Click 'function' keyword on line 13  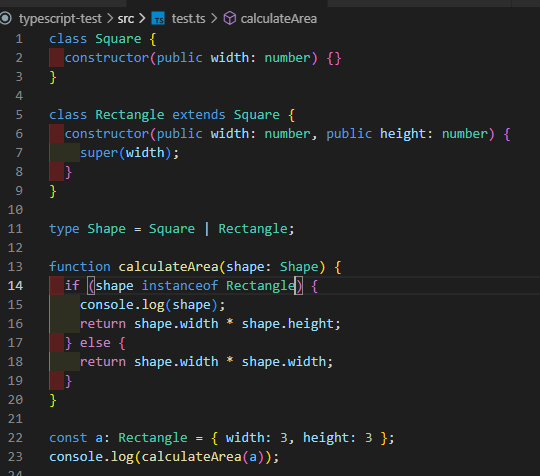coord(80,267)
